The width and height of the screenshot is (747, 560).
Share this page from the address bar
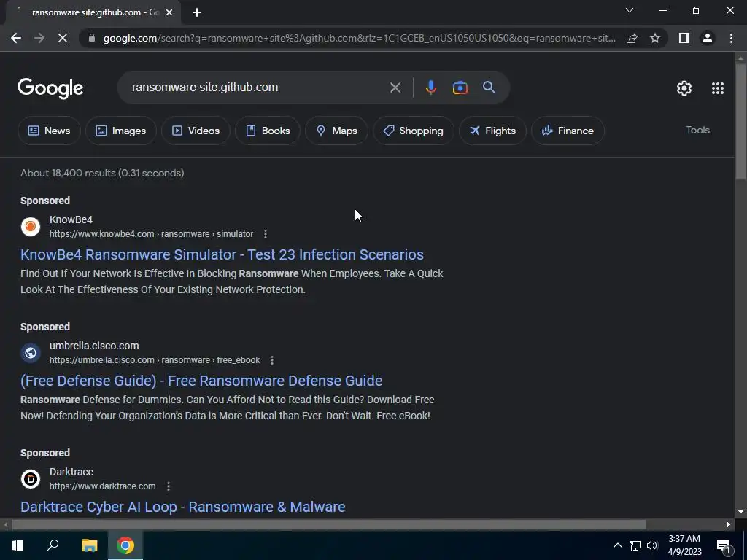632,38
